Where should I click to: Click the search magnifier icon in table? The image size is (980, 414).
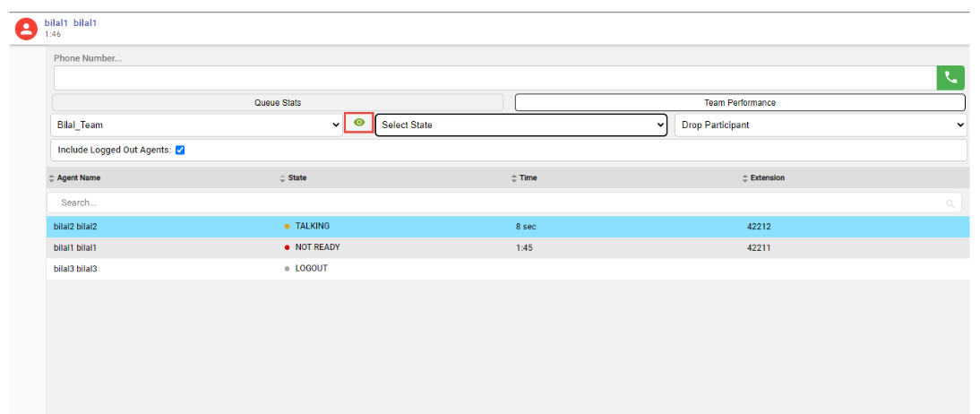tap(950, 203)
